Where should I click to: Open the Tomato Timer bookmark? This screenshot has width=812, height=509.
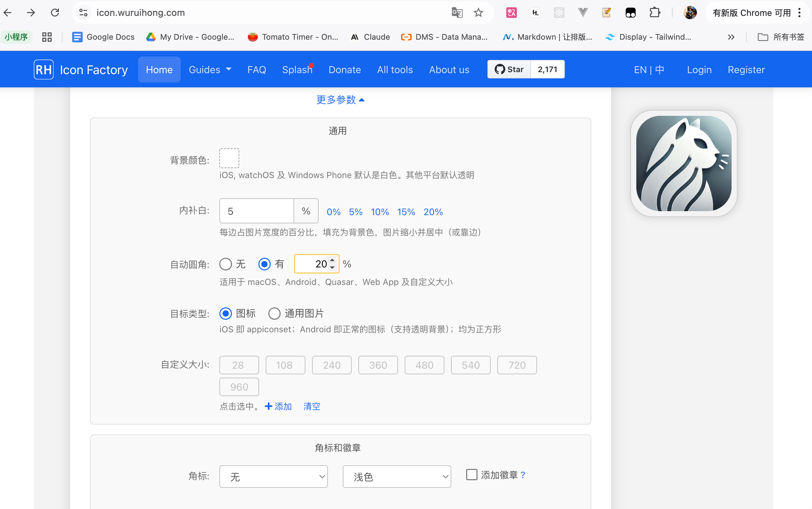coord(293,37)
